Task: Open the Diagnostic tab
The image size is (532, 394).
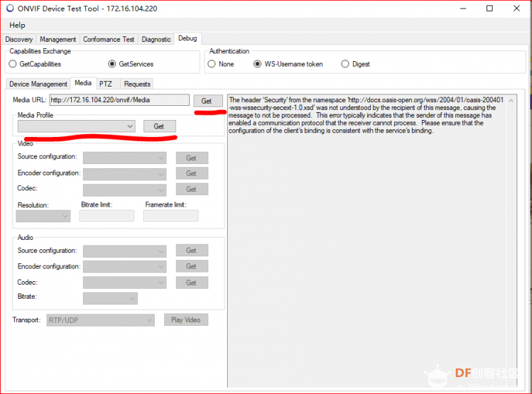Action: (156, 39)
